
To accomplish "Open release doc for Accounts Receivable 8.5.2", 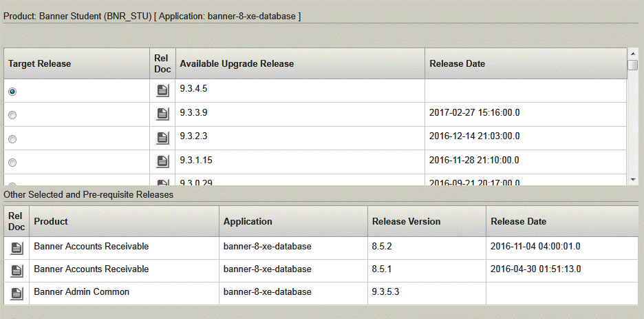I will pos(17,248).
